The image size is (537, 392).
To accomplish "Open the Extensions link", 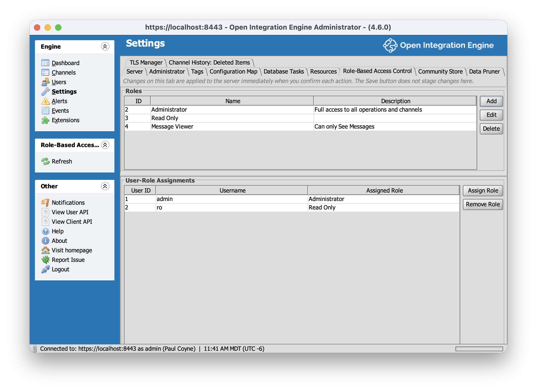I will [65, 120].
